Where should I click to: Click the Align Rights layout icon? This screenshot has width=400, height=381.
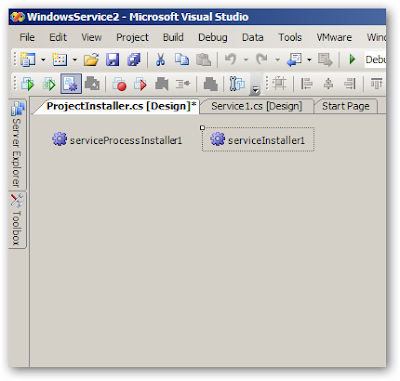(350, 83)
